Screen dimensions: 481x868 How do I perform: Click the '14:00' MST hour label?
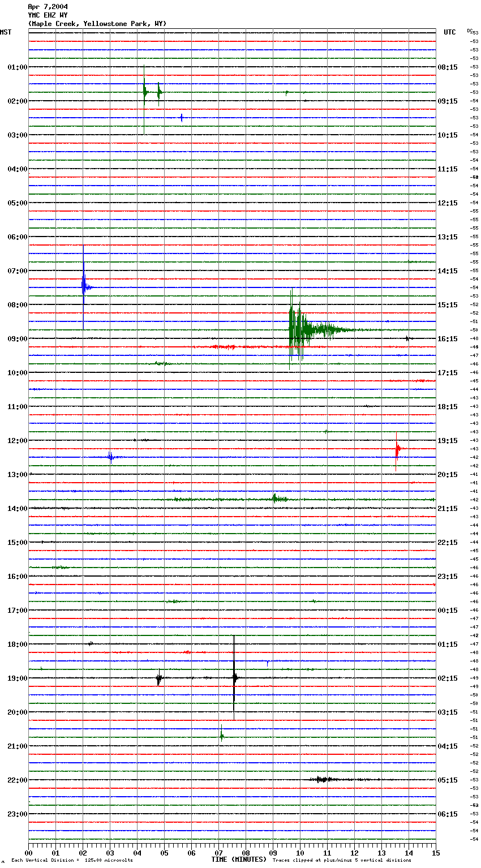pyautogui.click(x=18, y=509)
